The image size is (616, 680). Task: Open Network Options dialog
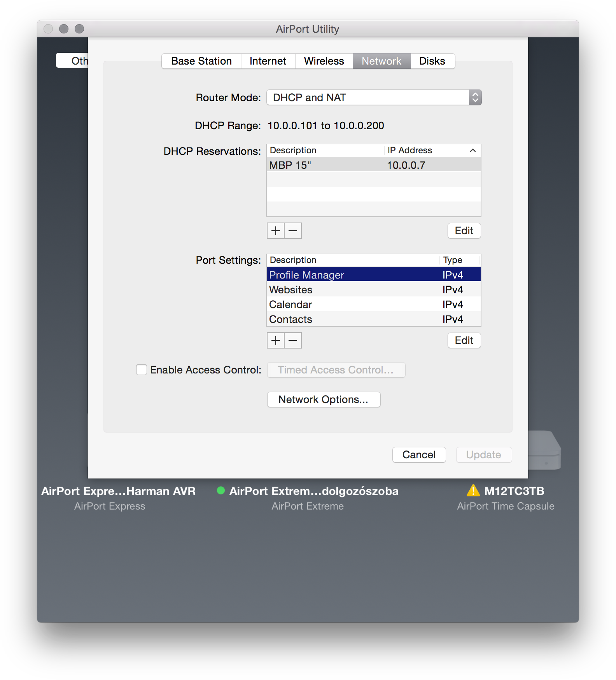click(324, 400)
